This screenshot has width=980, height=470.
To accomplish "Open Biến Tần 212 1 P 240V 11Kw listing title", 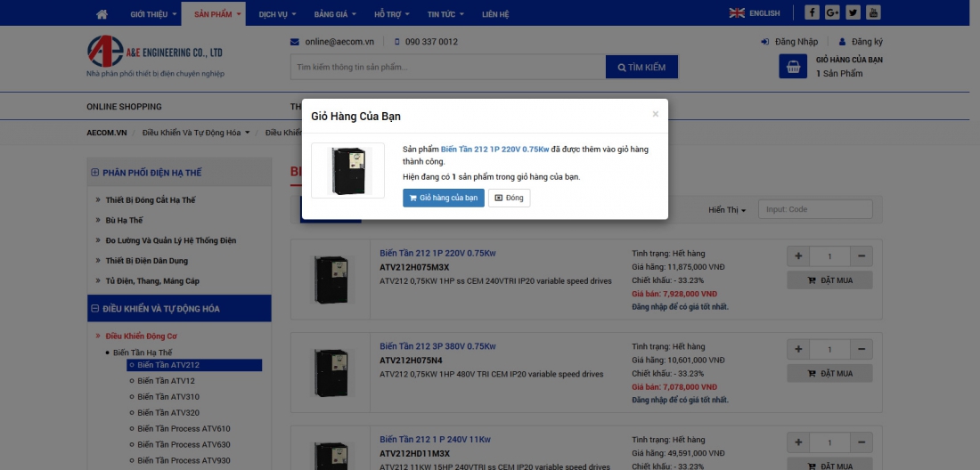I will point(436,440).
